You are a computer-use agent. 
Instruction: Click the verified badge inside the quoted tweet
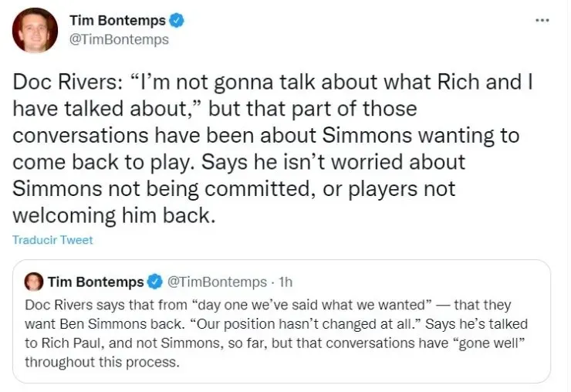click(154, 282)
